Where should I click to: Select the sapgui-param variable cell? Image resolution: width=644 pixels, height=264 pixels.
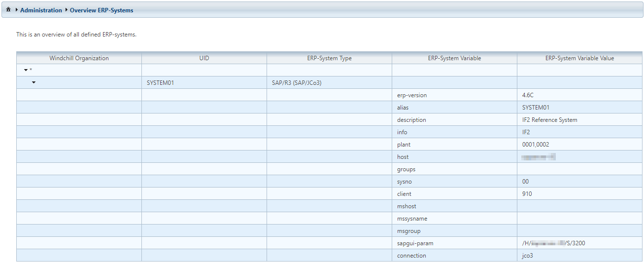415,243
